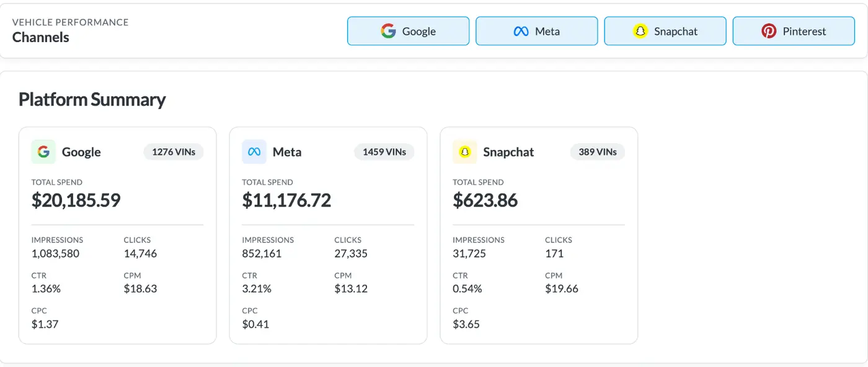This screenshot has height=367, width=868.
Task: Click Meta CPM value $13.12
Action: (351, 289)
